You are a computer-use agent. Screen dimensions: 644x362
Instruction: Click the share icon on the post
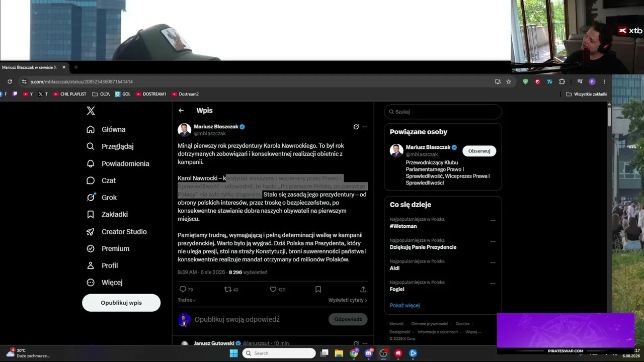363,289
